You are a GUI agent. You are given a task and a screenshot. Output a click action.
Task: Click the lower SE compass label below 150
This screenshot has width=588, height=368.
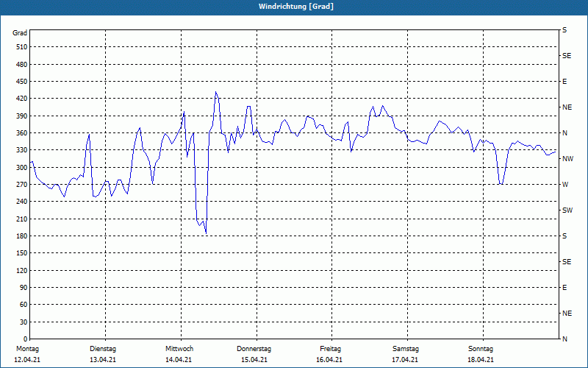coord(567,262)
